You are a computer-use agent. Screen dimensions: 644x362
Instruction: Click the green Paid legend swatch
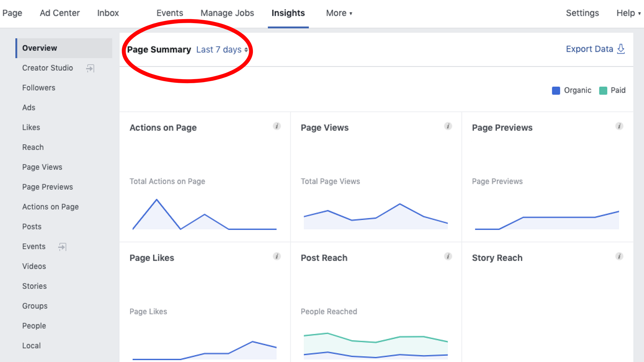point(603,90)
